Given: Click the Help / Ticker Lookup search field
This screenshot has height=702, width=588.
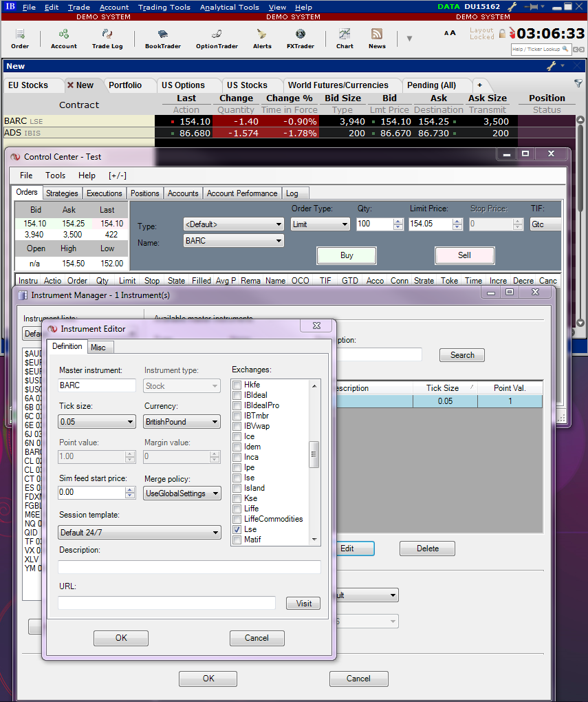Looking at the screenshot, I should pyautogui.click(x=541, y=50).
